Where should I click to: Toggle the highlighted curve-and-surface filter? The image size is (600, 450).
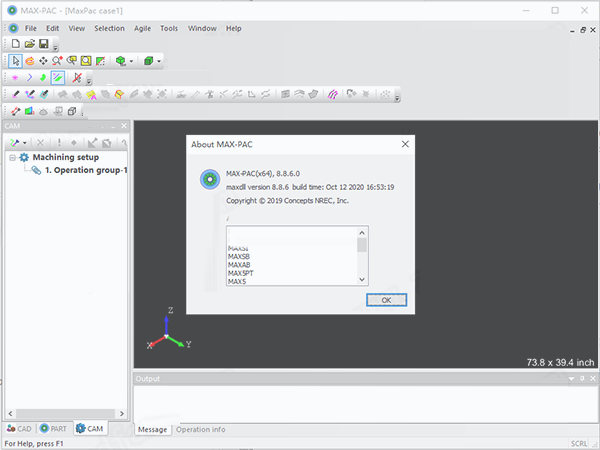(58, 78)
